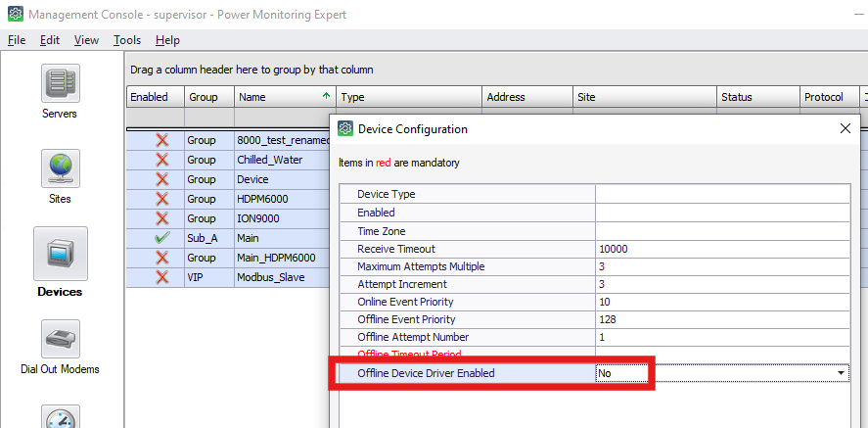Click the Offline Timeout Period value field
This screenshot has height=428, width=868.
coord(722,352)
